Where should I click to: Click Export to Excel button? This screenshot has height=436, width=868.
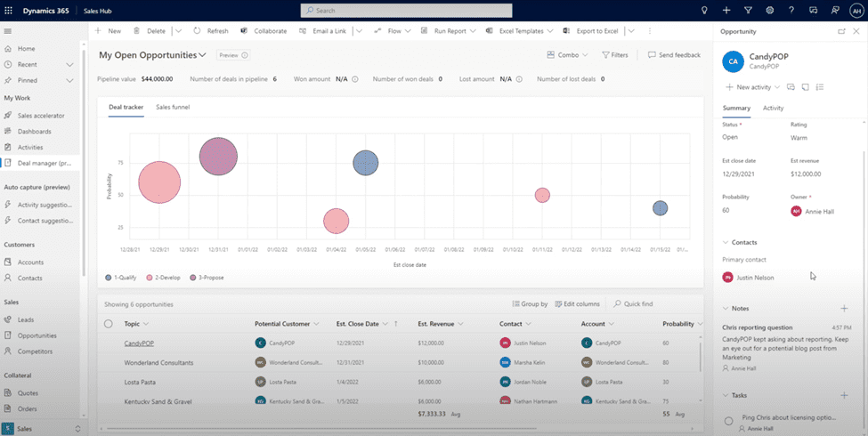(590, 31)
